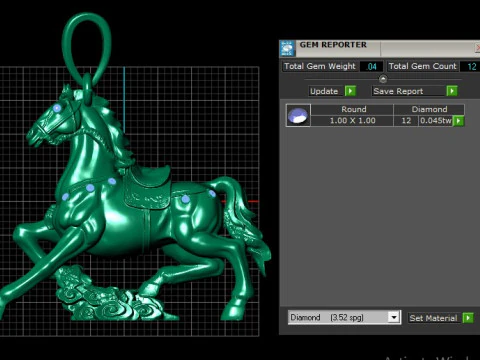Collapse the panel with the round arrow toggle
Image resolution: width=480 pixels, height=360 pixels.
click(x=383, y=79)
